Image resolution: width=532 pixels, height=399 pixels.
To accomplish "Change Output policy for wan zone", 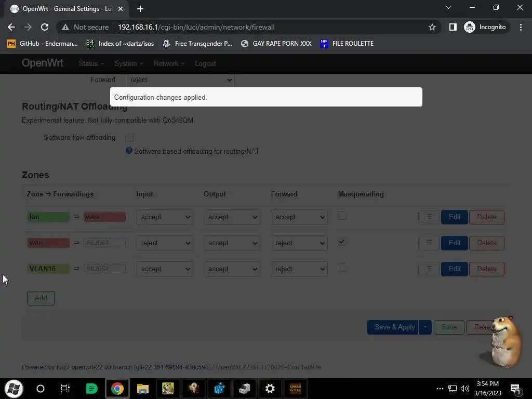I will point(232,243).
